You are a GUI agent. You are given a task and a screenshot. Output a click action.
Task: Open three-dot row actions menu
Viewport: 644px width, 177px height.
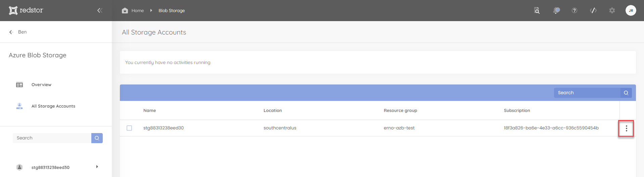[626, 128]
